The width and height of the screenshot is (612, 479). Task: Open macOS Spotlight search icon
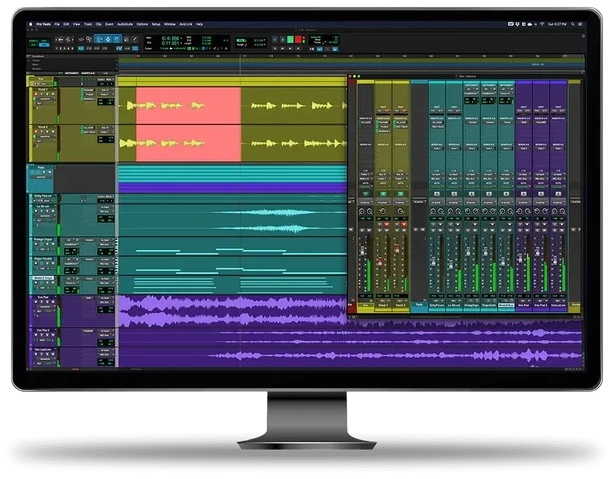(x=573, y=24)
